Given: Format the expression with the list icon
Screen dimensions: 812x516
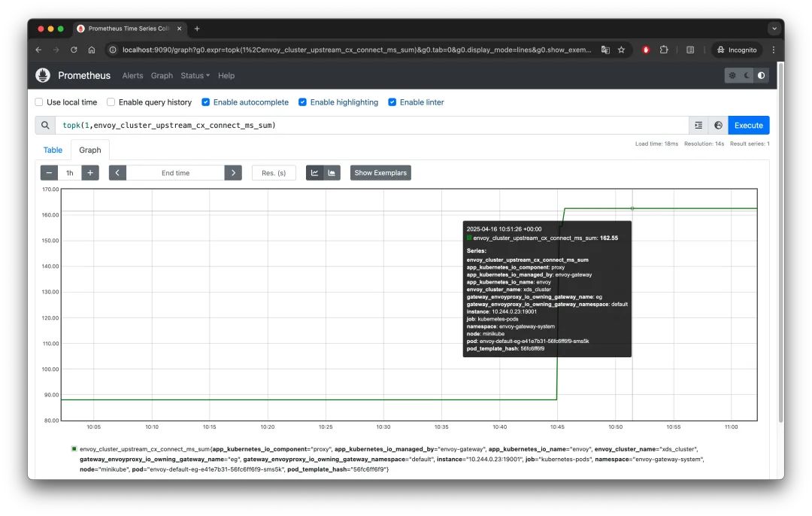Looking at the screenshot, I should 698,126.
